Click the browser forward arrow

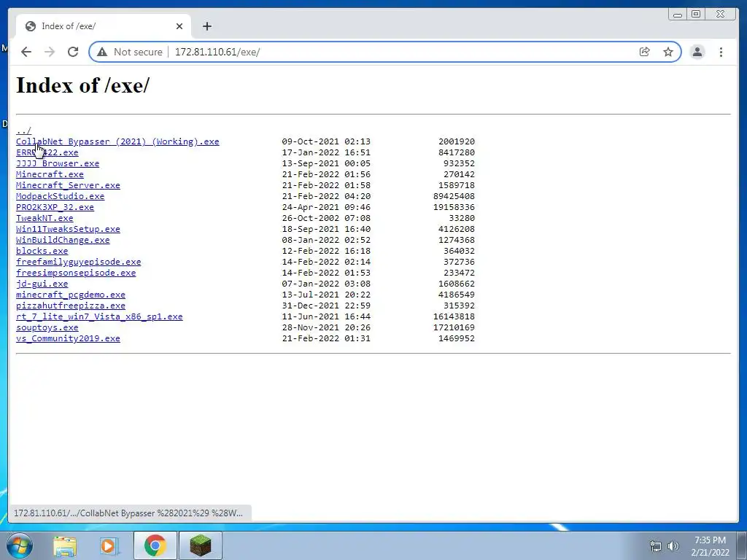pos(50,52)
